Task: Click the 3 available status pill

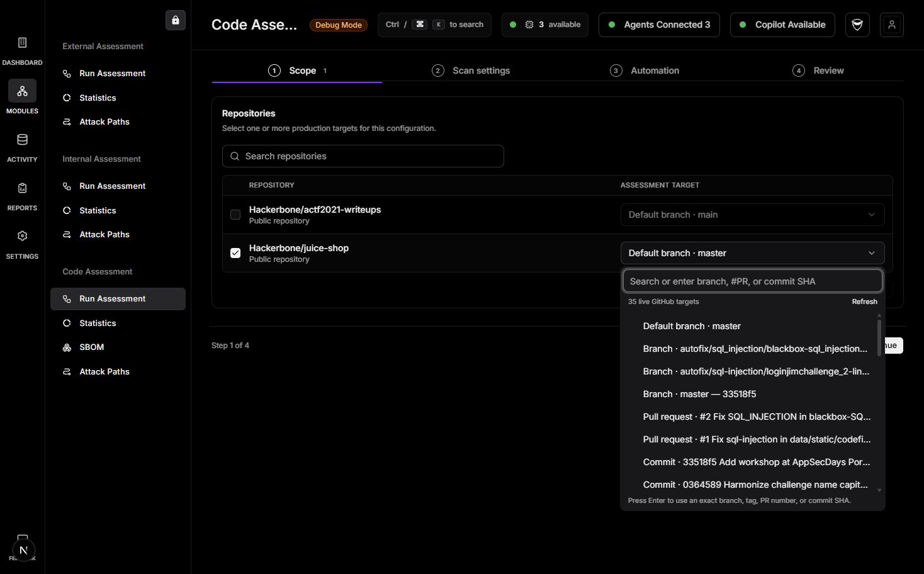Action: (x=545, y=25)
